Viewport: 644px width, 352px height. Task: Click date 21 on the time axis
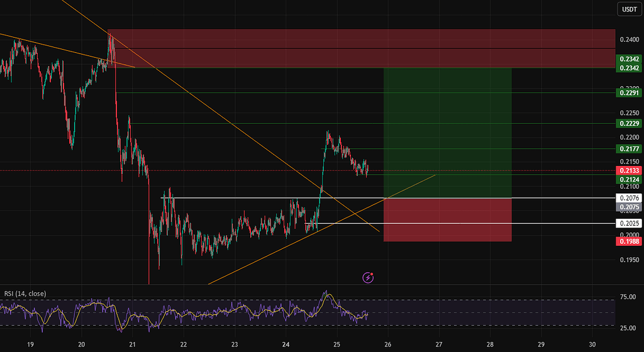tap(132, 344)
